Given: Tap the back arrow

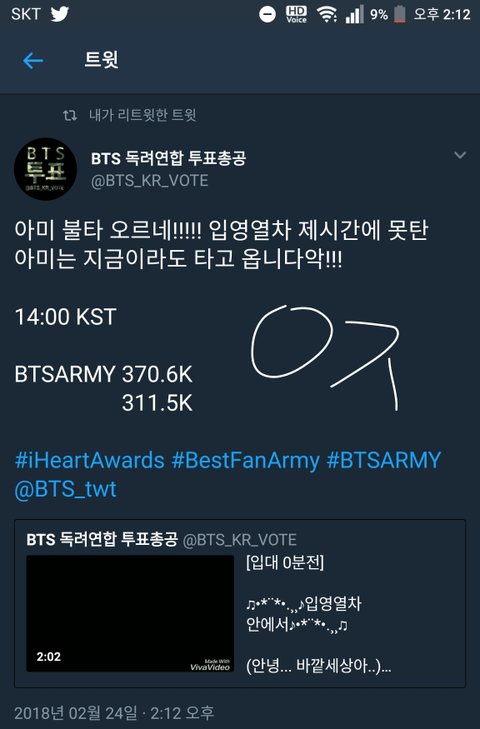Looking at the screenshot, I should coord(33,60).
